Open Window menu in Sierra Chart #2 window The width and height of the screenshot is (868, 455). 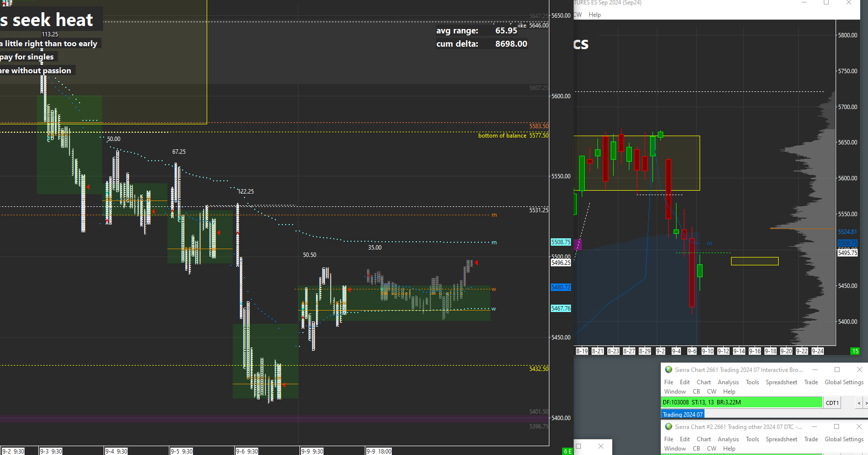(675, 449)
